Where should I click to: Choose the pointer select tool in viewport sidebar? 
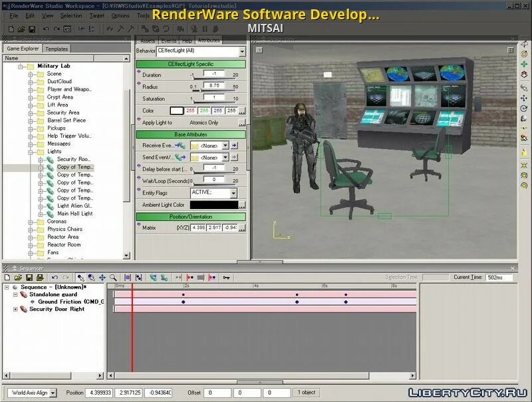(x=524, y=88)
